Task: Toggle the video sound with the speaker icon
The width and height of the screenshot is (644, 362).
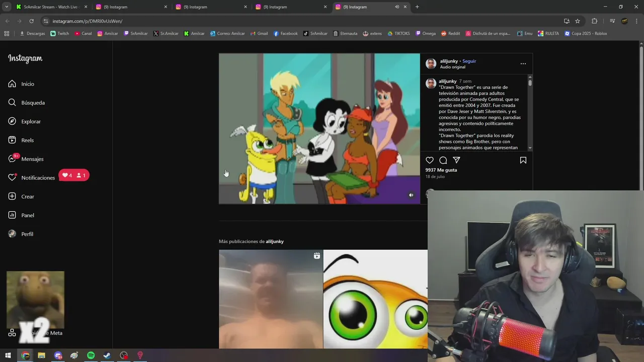Action: point(411,195)
